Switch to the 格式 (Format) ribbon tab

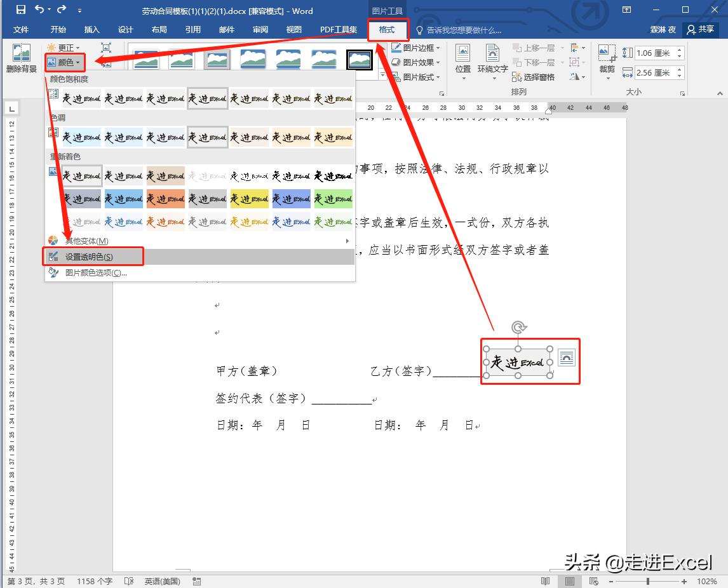point(388,30)
